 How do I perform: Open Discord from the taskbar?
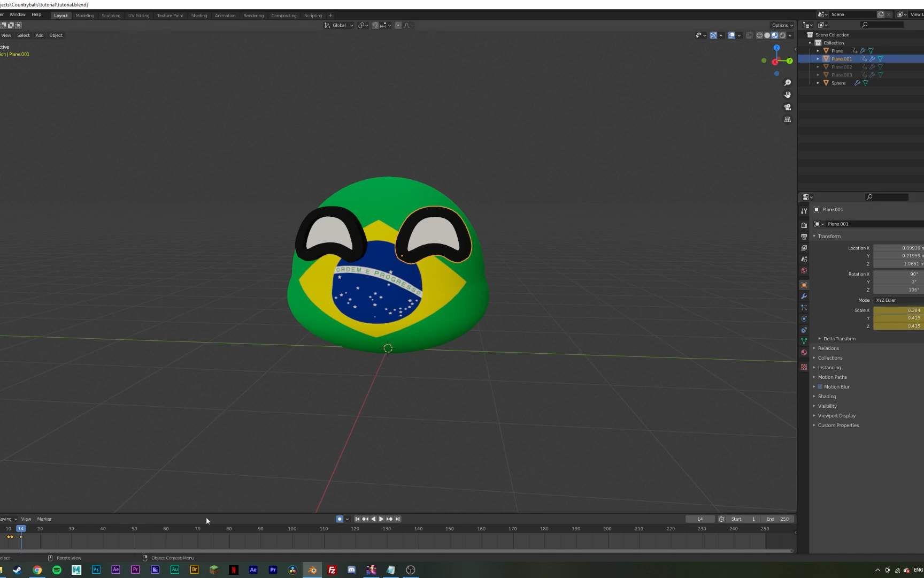[351, 570]
